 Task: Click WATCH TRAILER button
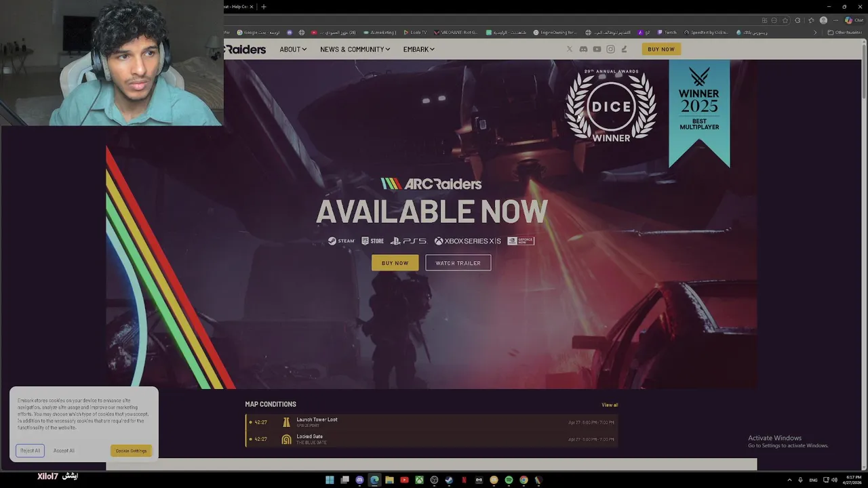coord(458,263)
